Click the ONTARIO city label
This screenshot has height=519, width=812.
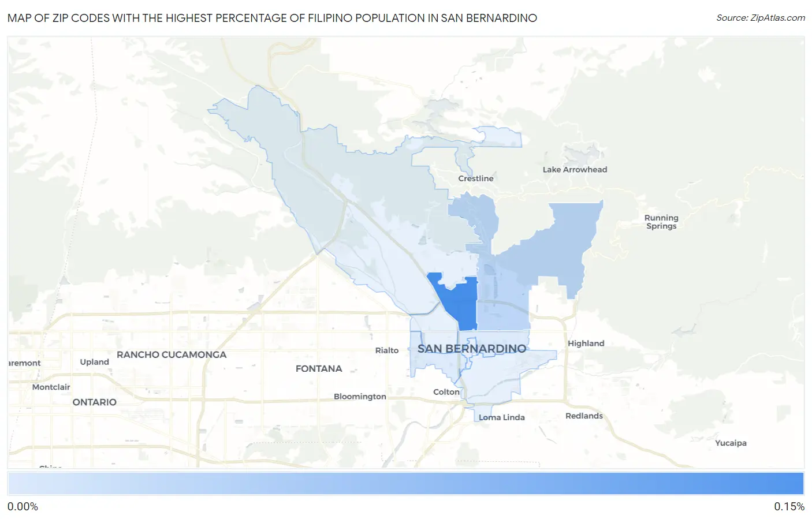pos(95,402)
